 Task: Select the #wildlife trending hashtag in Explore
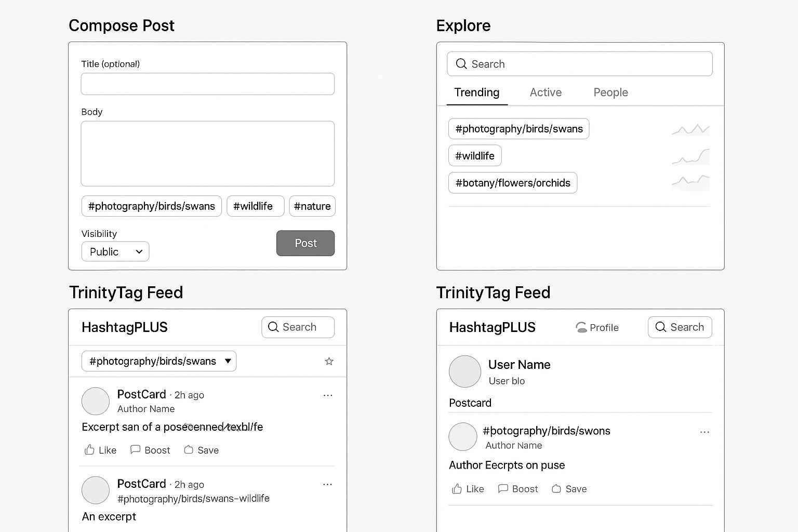point(475,156)
